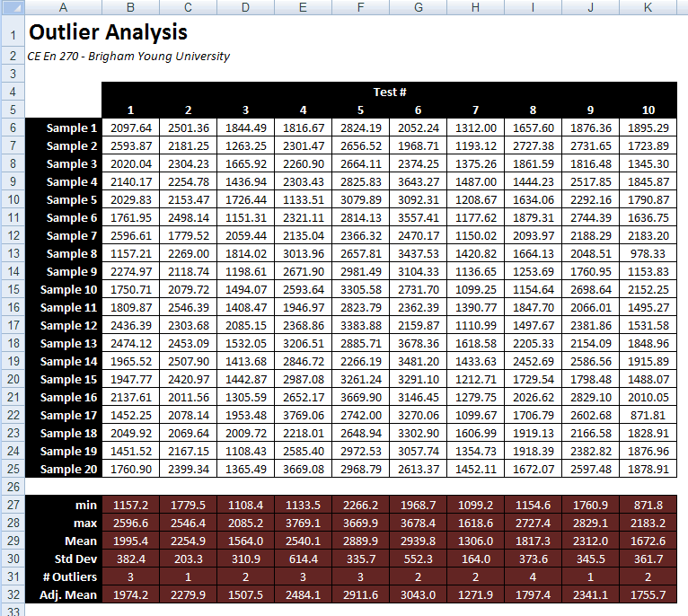This screenshot has height=616, width=688.
Task: Click cell with value 2260.90
Action: [304, 163]
